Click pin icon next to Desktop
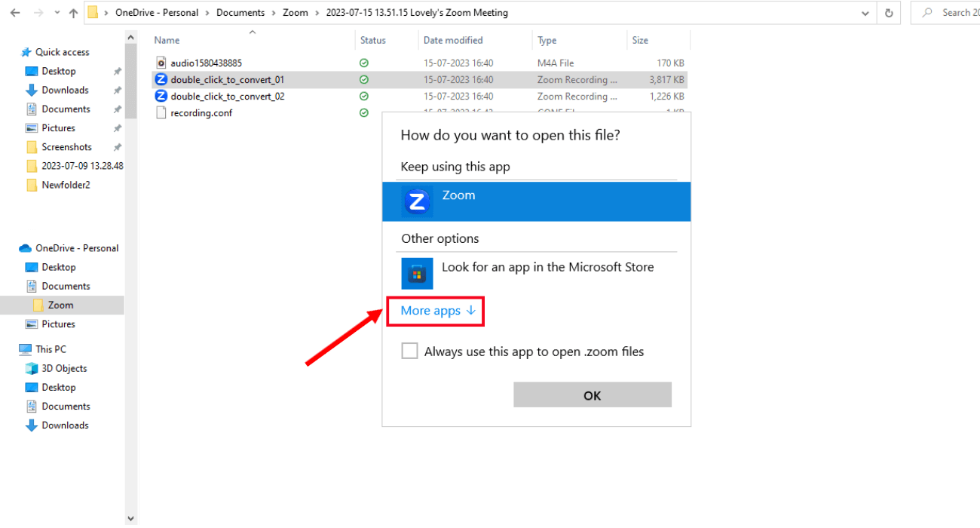 tap(117, 71)
